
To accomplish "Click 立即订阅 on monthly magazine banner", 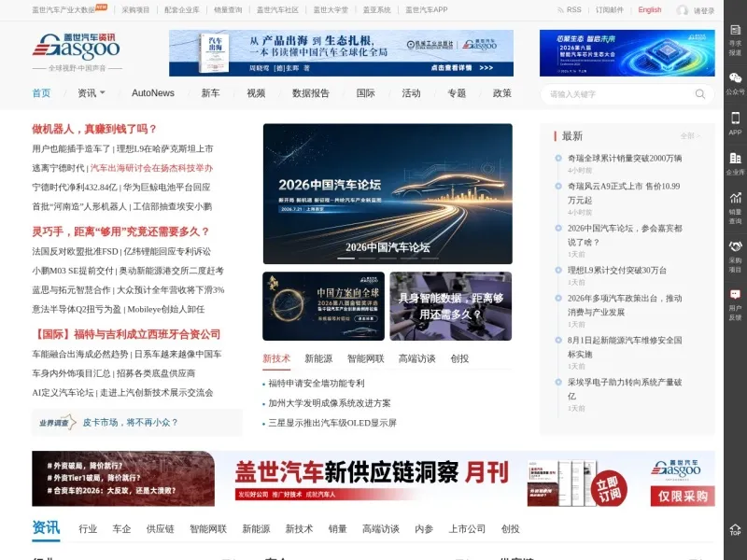I will tap(610, 489).
